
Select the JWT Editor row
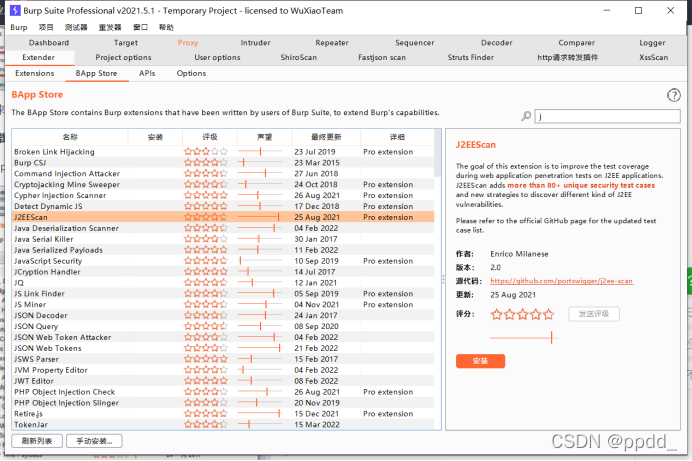click(223, 381)
